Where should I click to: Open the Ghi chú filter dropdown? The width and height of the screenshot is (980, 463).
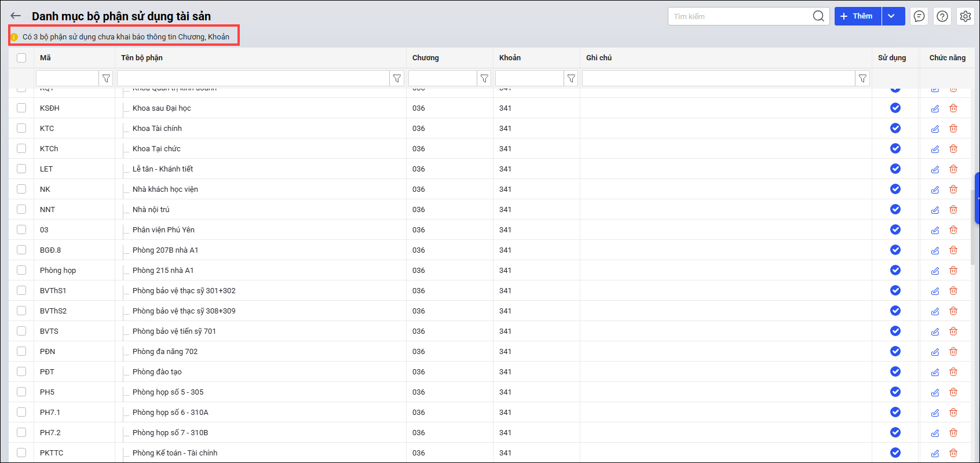click(x=862, y=78)
